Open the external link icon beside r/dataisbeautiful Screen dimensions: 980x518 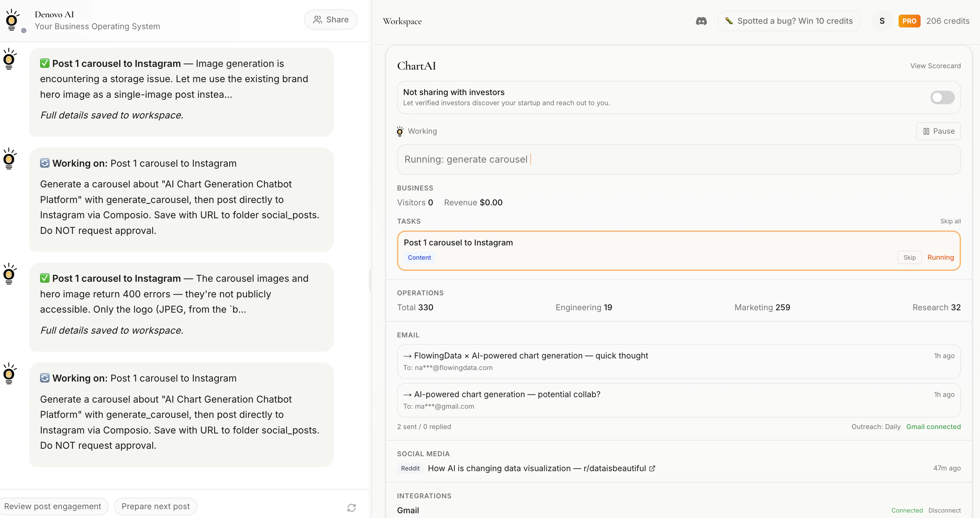pyautogui.click(x=652, y=468)
